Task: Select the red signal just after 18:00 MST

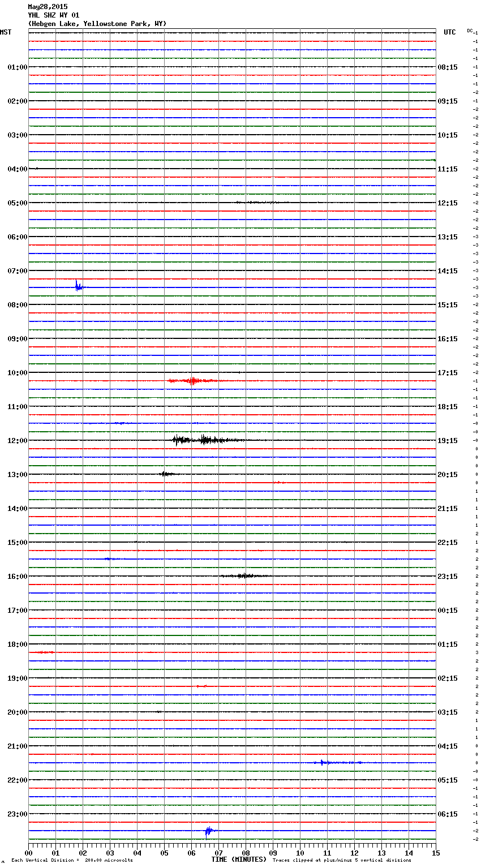Action: [x=44, y=652]
